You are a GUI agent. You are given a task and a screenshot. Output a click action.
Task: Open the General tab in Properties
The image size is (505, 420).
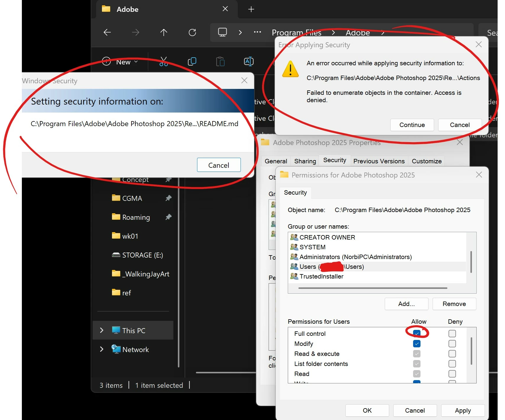[276, 161]
